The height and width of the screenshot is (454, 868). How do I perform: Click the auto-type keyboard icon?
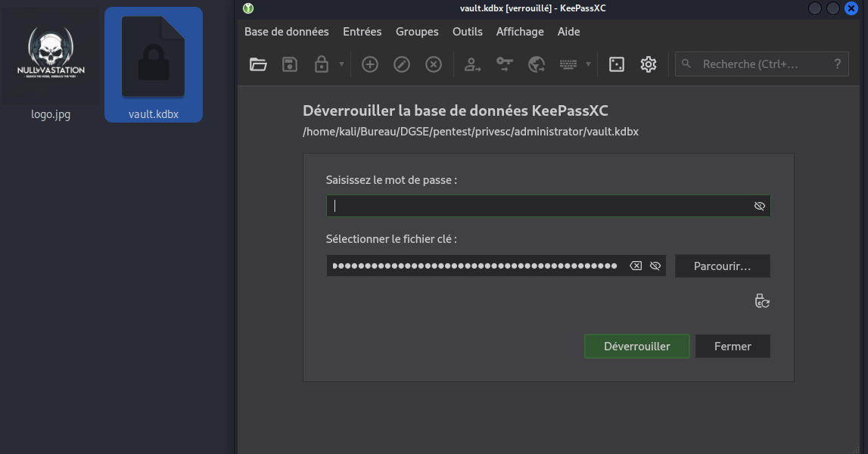click(x=568, y=64)
